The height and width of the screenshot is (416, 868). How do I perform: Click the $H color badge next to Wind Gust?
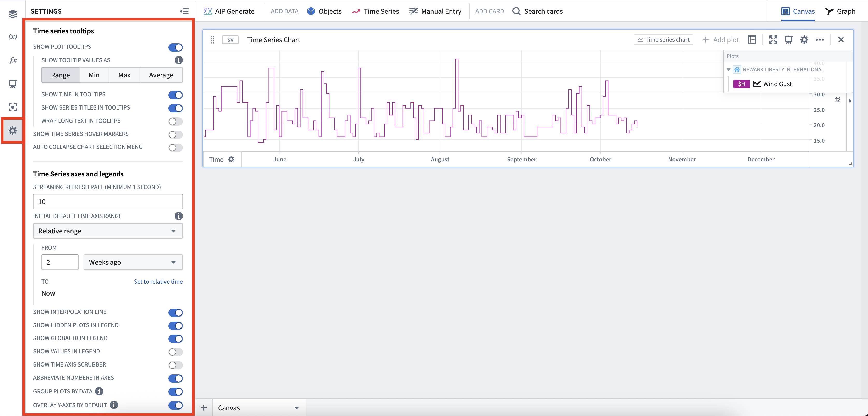coord(741,84)
